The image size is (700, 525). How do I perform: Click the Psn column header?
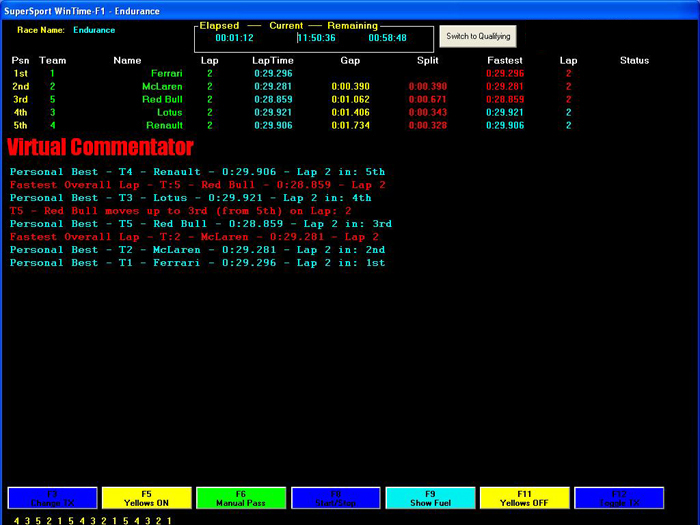tap(21, 60)
